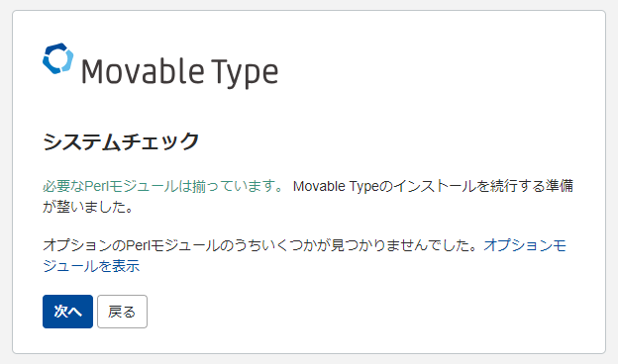Click the Movable Type wordmark text
The width and height of the screenshot is (618, 364).
coord(179,71)
